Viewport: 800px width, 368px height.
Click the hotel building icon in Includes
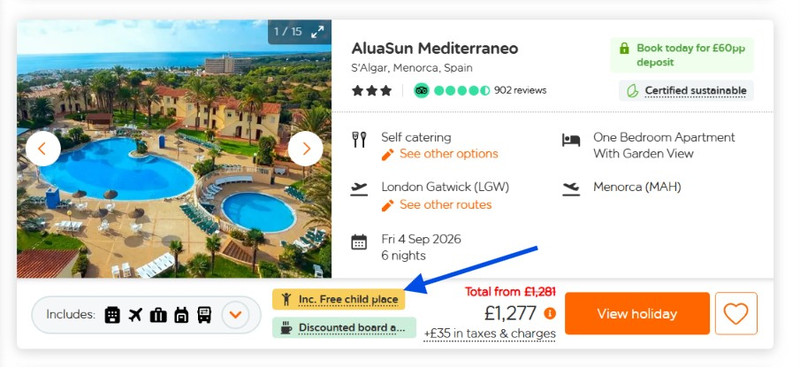click(x=112, y=315)
